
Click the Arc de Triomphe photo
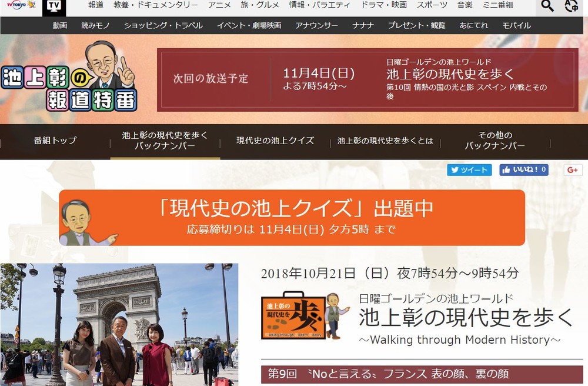tap(119, 324)
